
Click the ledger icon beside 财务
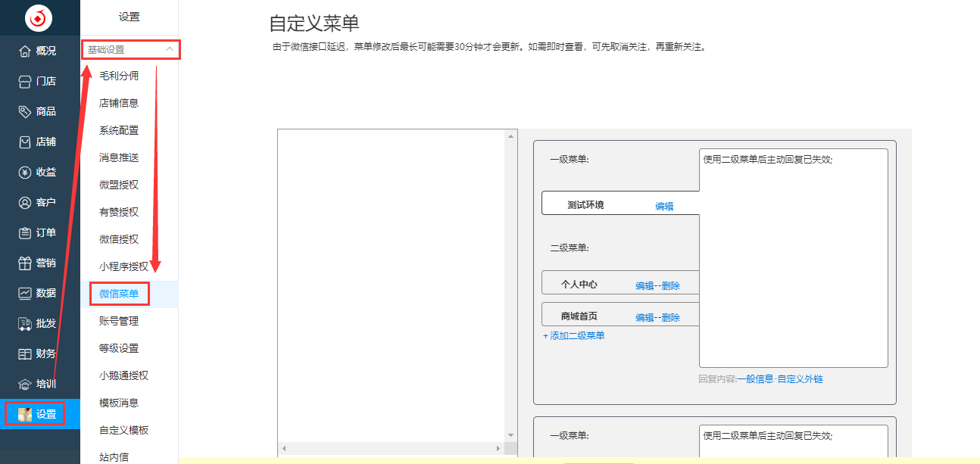click(25, 353)
